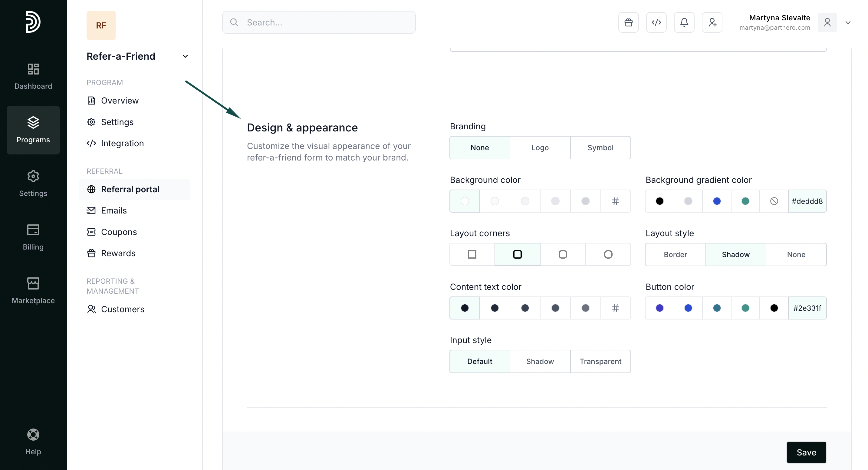
Task: Click the Help lifebuoy icon
Action: (33, 435)
